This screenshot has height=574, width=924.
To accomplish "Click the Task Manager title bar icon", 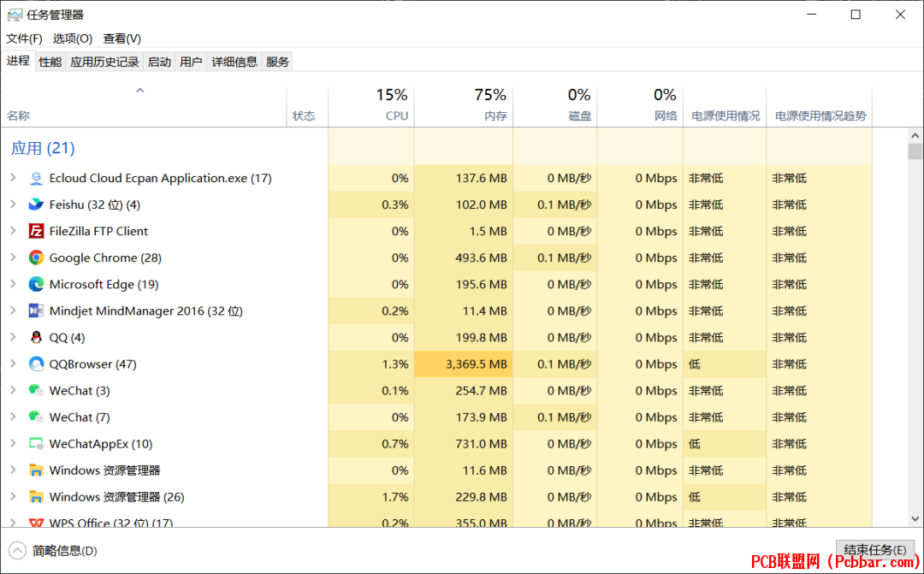I will 15,15.
